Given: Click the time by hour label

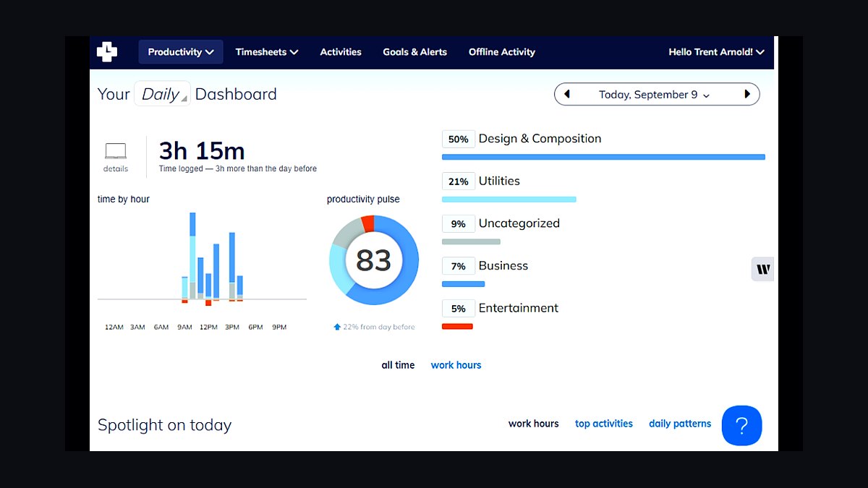Looking at the screenshot, I should 124,200.
